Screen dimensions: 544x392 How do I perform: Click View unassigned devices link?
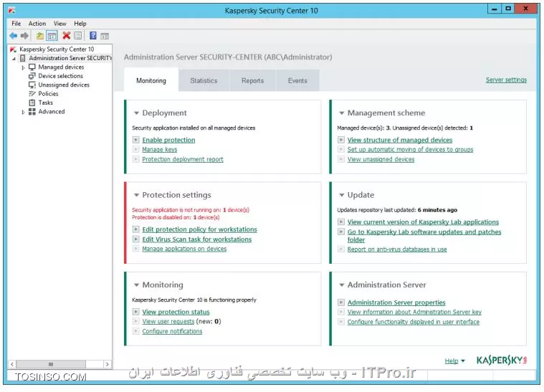coord(381,159)
